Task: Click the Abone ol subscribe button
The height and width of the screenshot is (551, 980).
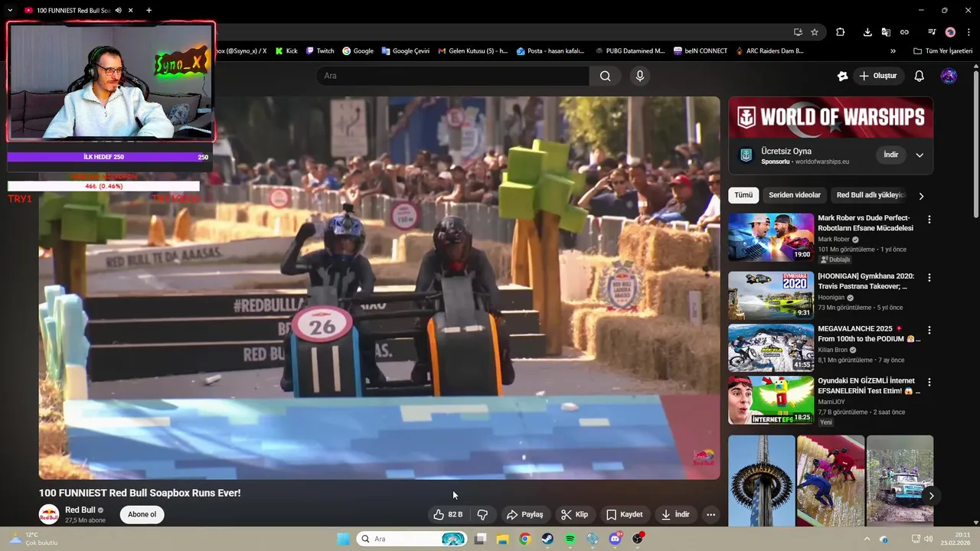Action: [142, 514]
